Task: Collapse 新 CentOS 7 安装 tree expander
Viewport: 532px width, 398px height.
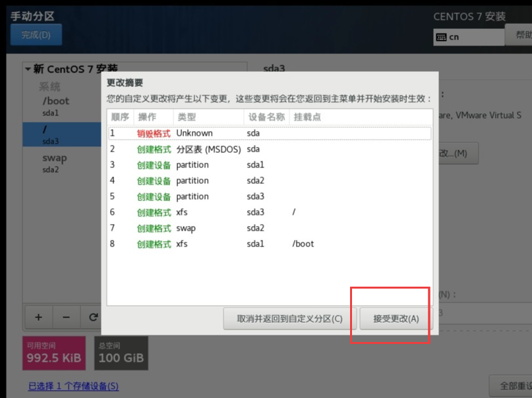Action: 28,69
